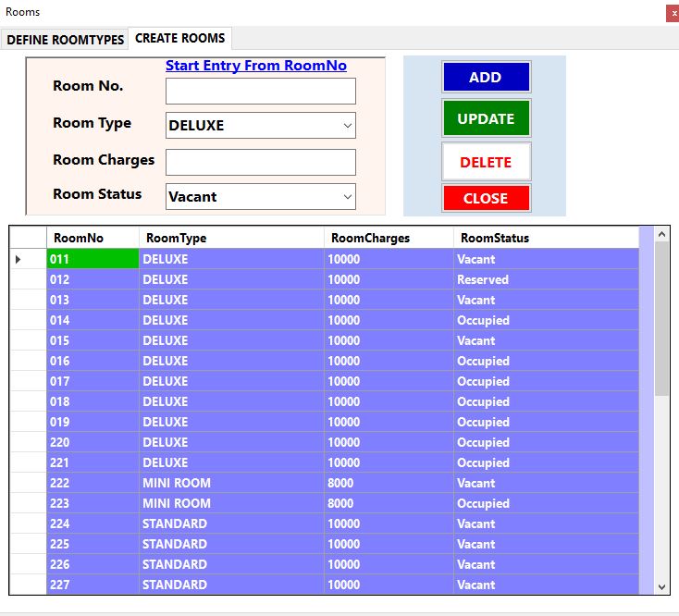
Task: Select the CREATE ROOMS tab
Action: click(x=180, y=39)
